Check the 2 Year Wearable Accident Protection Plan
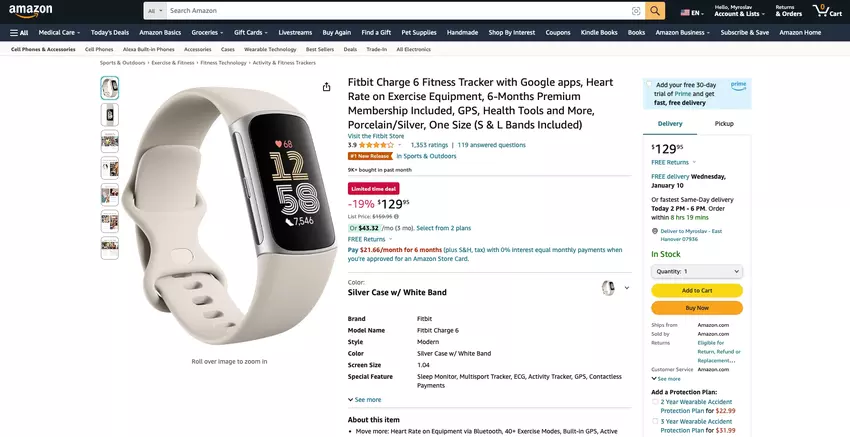The height and width of the screenshot is (437, 850). (x=655, y=402)
